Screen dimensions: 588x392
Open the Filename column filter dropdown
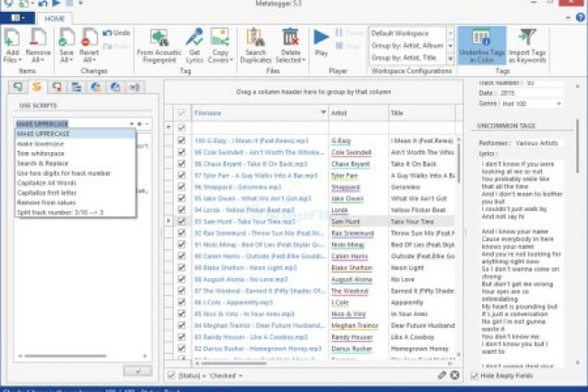click(x=323, y=112)
